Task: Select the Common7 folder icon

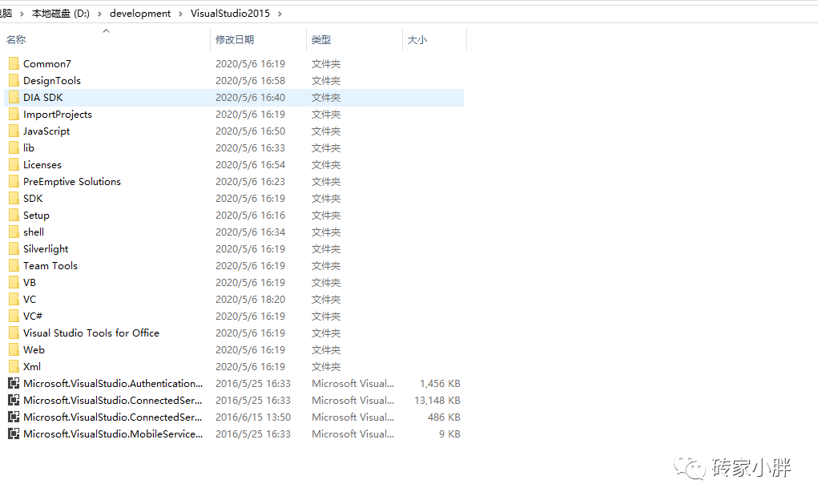Action: coord(14,63)
